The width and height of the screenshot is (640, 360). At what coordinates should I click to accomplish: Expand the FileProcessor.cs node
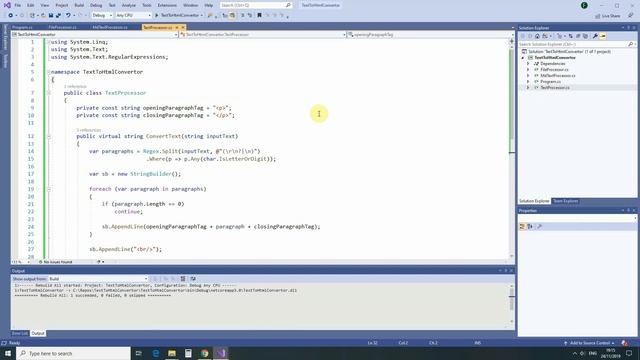[528, 70]
